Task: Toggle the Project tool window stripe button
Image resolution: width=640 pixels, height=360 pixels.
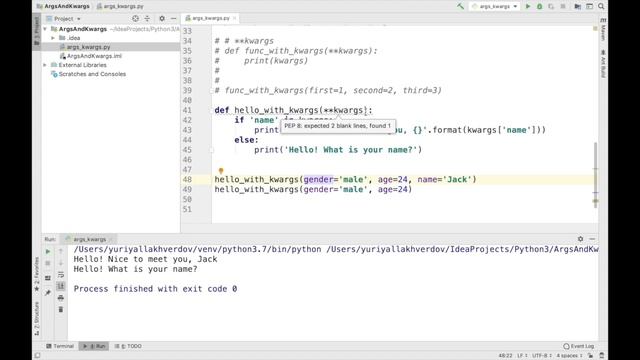Action: (37, 33)
